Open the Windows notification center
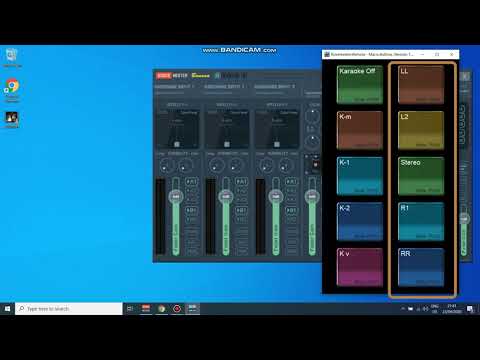This screenshot has width=480, height=360. point(470,309)
